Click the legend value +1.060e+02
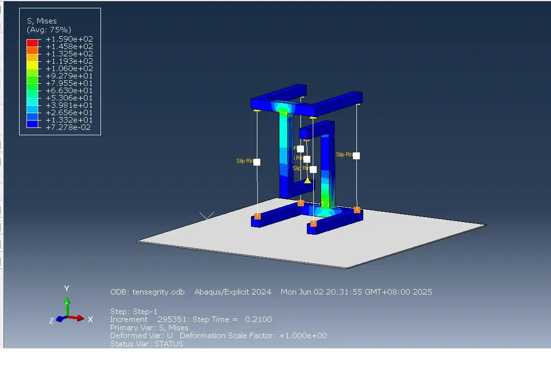This screenshot has height=392, width=551. point(69,69)
